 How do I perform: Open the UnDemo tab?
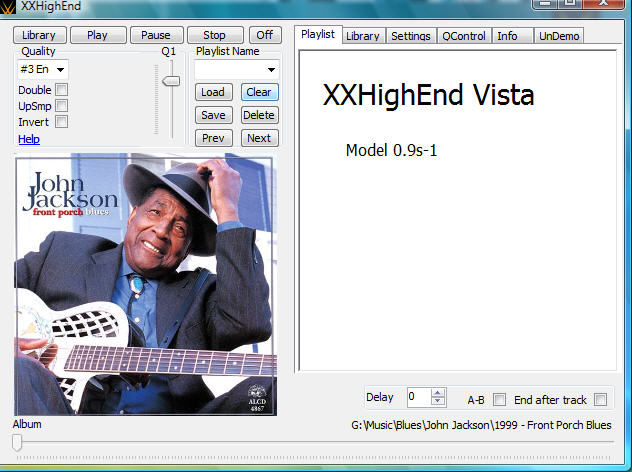pos(559,36)
